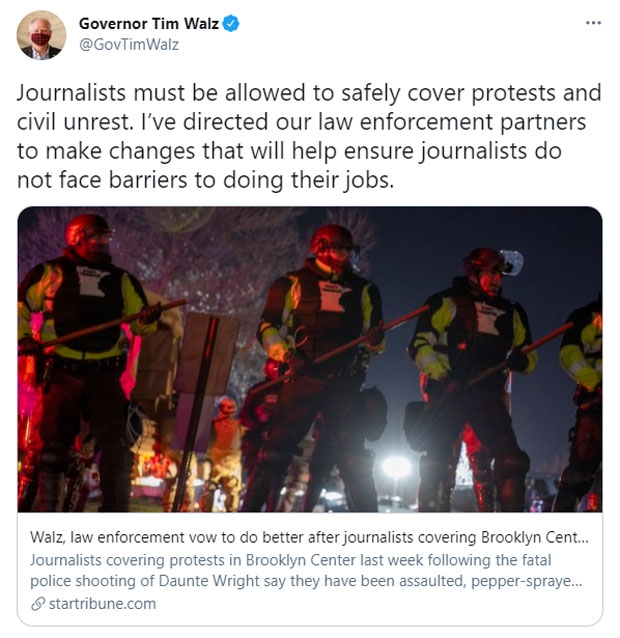This screenshot has width=620, height=638.
Task: Click the word "Journalists" starting the tweet
Action: click(71, 92)
